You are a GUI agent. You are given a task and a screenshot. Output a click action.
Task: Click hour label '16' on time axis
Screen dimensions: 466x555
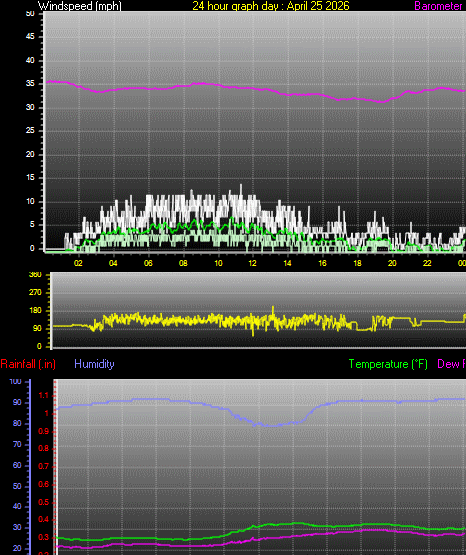coord(322,263)
